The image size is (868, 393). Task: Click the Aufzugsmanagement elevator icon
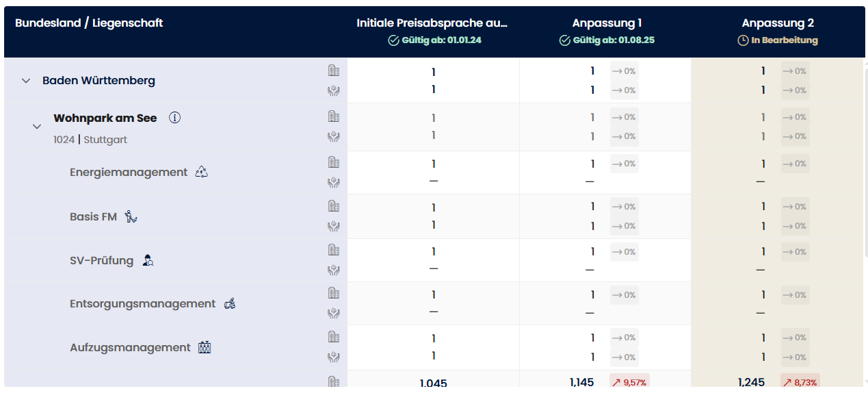(x=205, y=347)
